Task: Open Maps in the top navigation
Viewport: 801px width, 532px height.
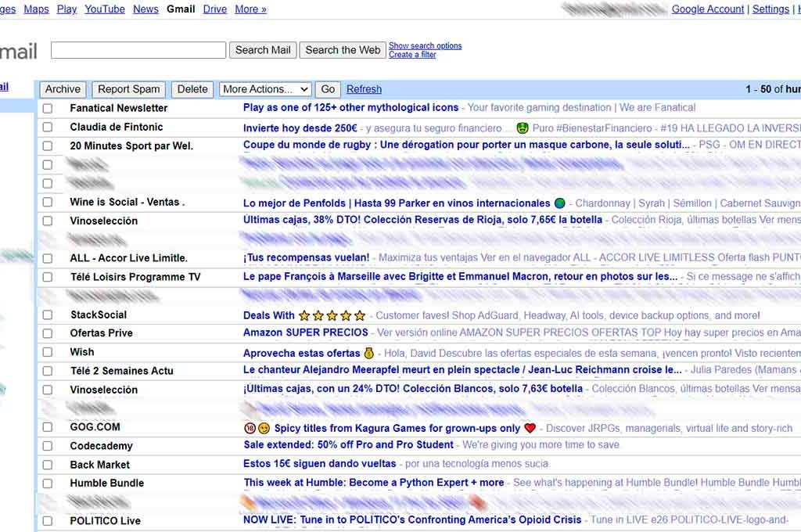Action: coord(36,9)
